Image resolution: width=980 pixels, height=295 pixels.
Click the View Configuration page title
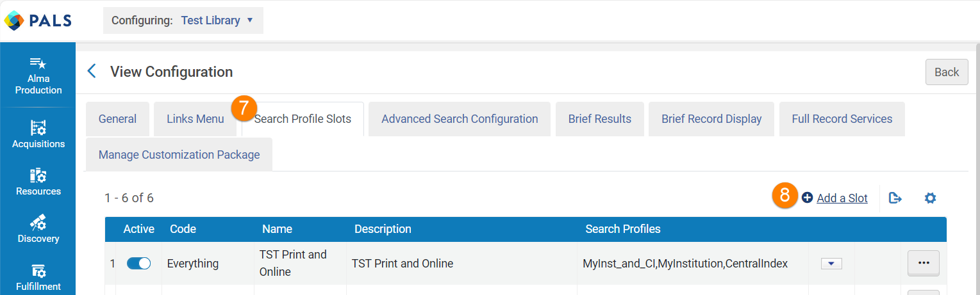point(171,72)
